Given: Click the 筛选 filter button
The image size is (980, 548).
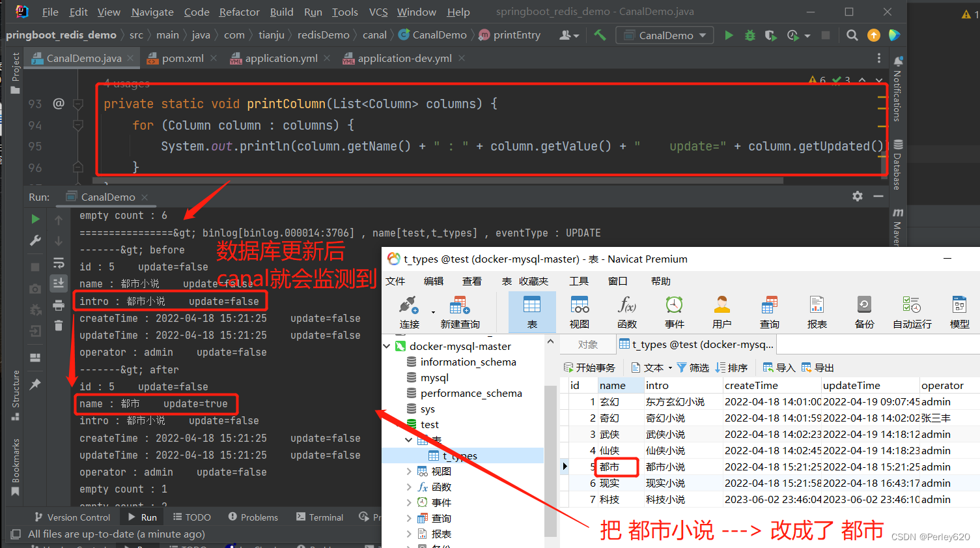Looking at the screenshot, I should coord(693,368).
